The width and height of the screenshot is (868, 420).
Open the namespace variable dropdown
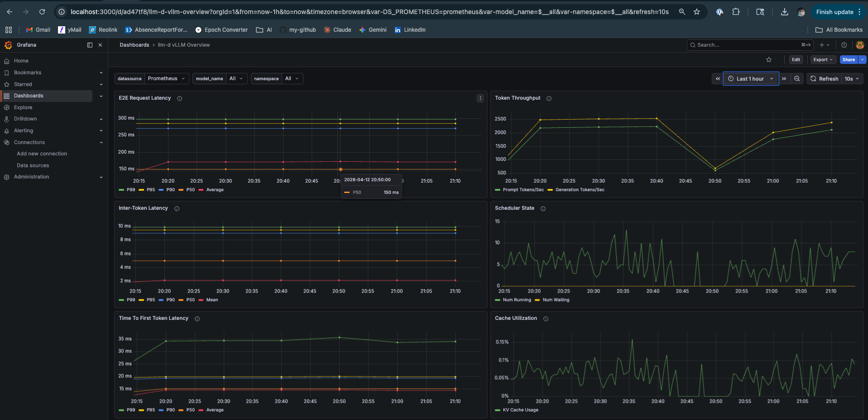(292, 78)
